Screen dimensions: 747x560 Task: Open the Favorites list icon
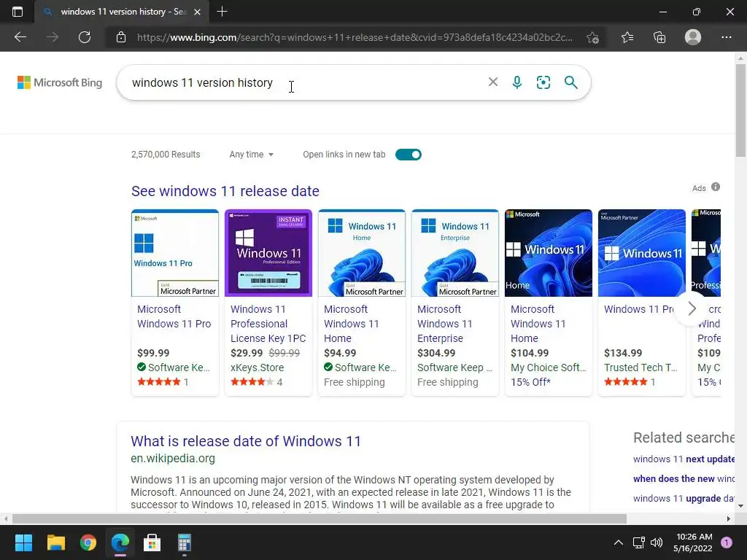tap(627, 37)
